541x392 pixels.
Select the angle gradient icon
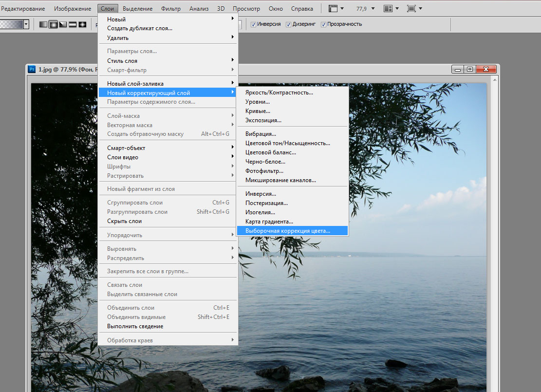tap(63, 24)
